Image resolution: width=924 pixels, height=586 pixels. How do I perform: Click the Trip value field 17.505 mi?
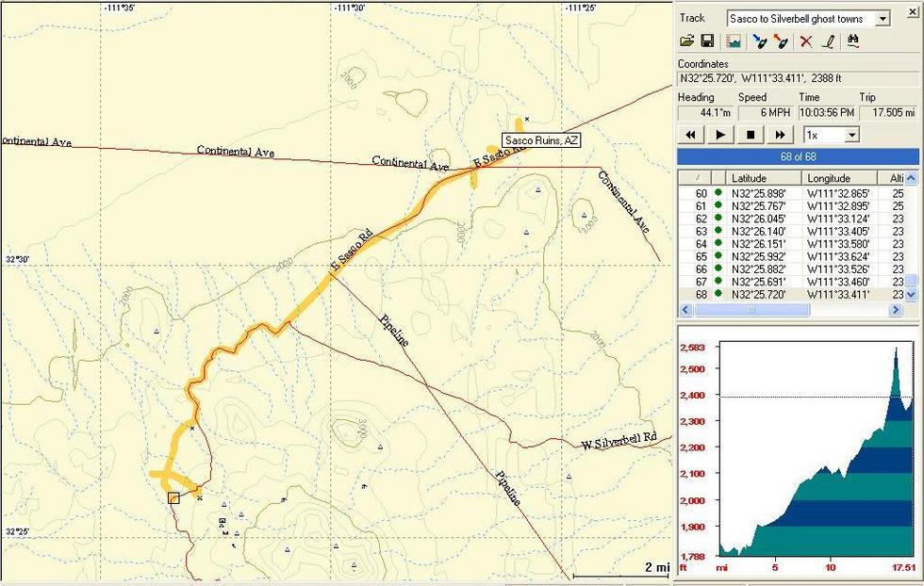[x=888, y=112]
